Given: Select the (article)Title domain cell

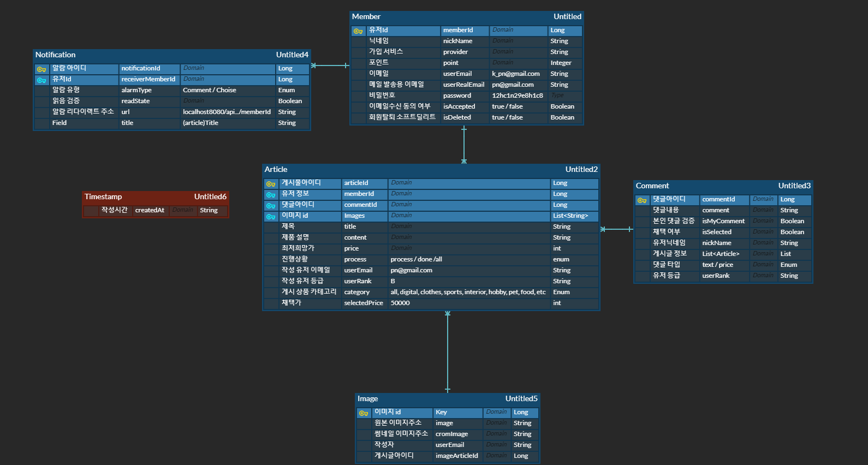Looking at the screenshot, I should point(228,123).
